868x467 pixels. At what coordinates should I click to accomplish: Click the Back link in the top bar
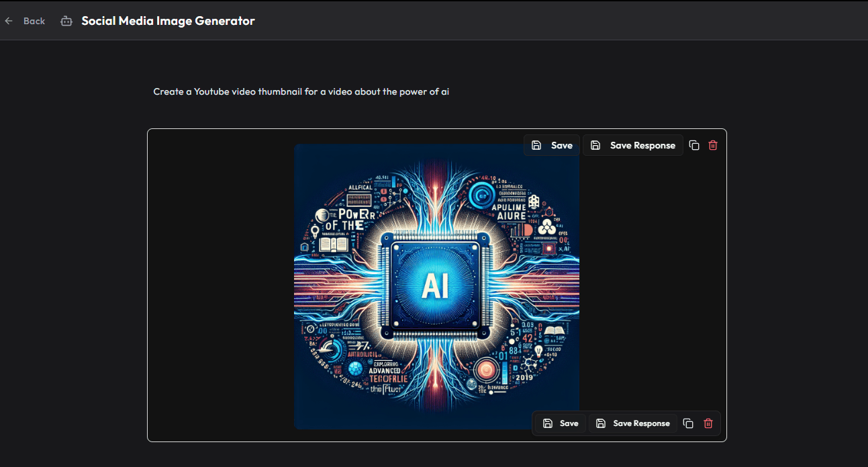coord(34,21)
